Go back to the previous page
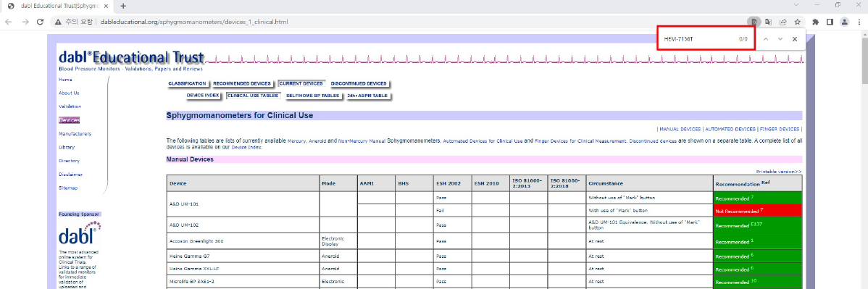Image resolution: width=868 pixels, height=289 pixels. tap(9, 22)
